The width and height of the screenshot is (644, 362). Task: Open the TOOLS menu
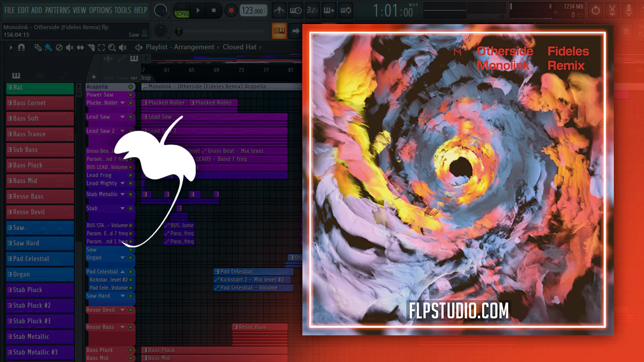click(123, 10)
